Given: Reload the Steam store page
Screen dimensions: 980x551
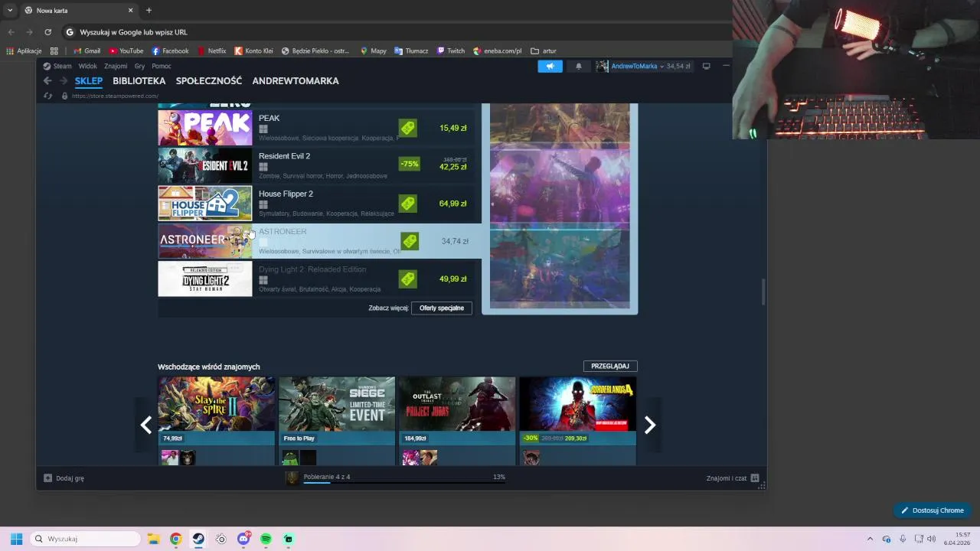Looking at the screenshot, I should tap(47, 96).
